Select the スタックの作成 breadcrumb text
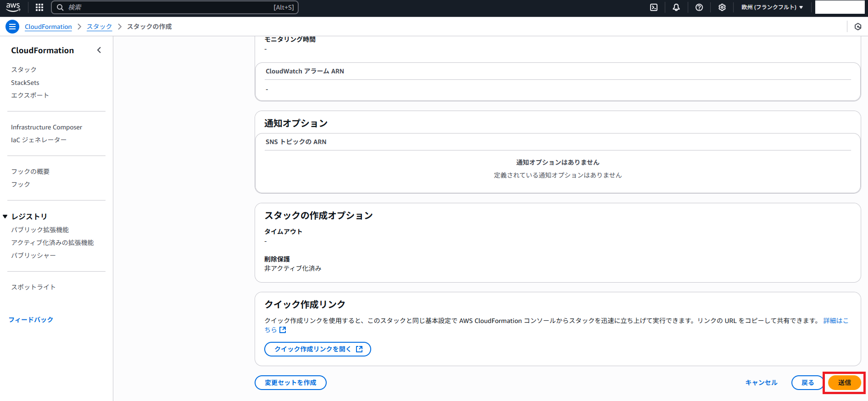This screenshot has width=868, height=401. [149, 27]
